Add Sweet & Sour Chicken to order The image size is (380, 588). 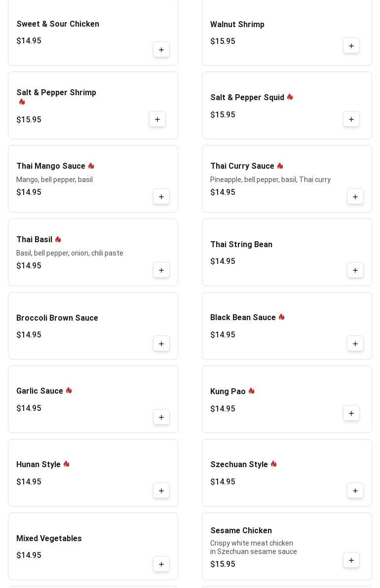click(x=161, y=50)
